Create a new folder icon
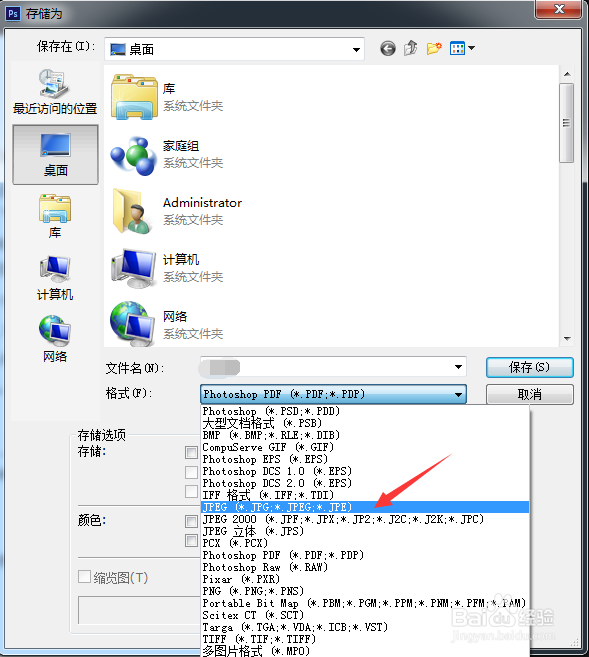The width and height of the screenshot is (589, 657). point(434,48)
